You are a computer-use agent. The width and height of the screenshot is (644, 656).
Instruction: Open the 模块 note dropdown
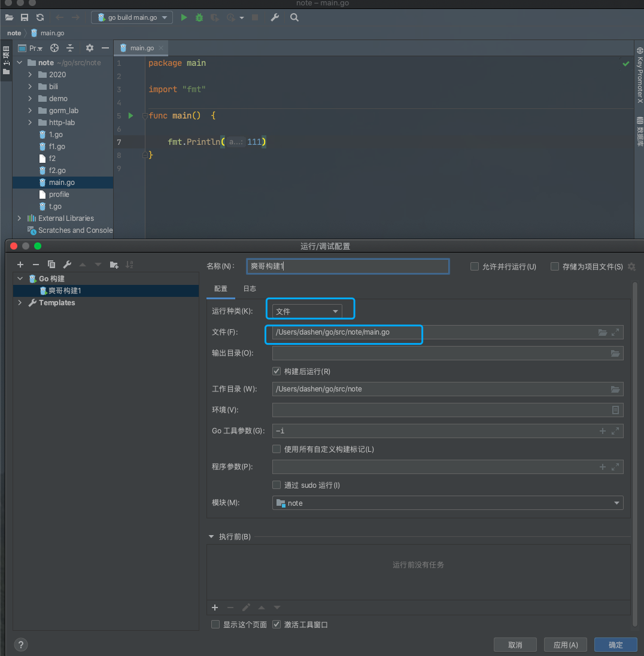pyautogui.click(x=447, y=503)
